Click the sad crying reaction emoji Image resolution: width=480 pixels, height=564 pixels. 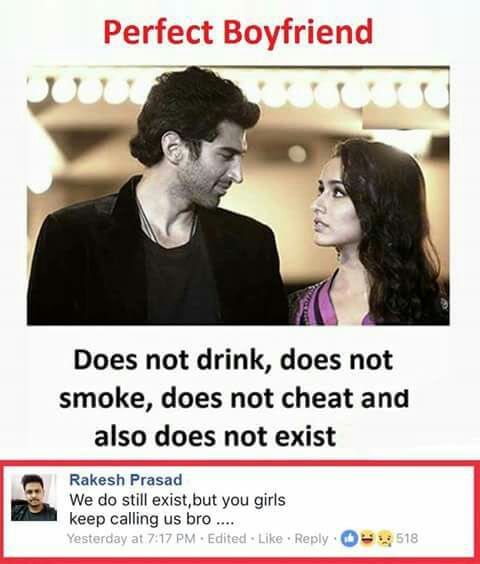pos(386,538)
